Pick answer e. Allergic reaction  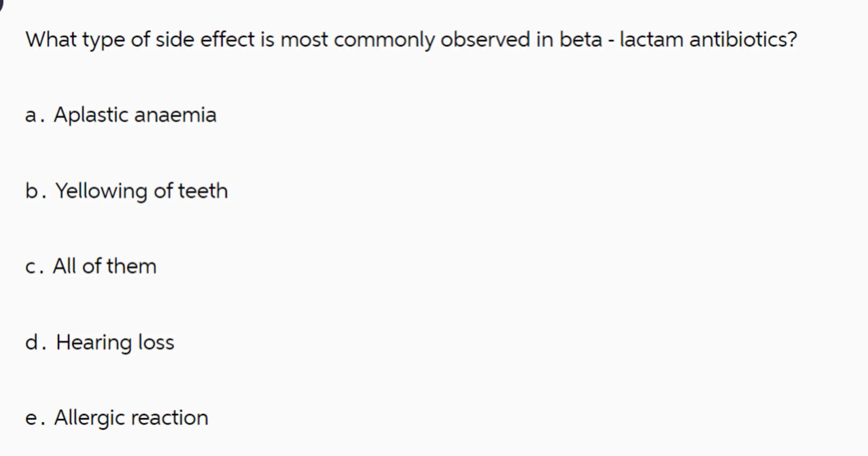point(131,417)
